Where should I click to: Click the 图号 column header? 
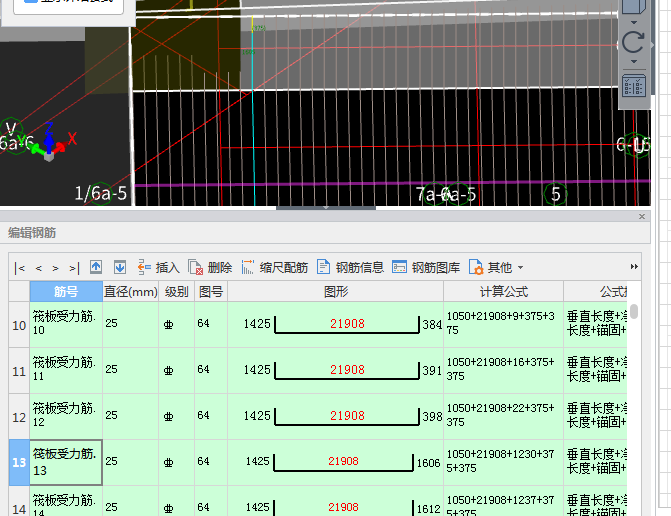point(211,291)
